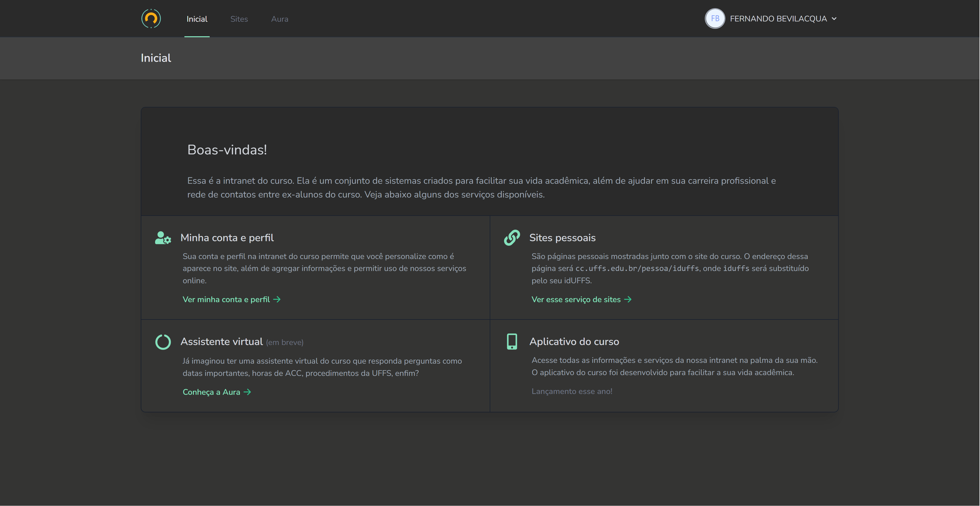Click the Boas-vindas! heading
Image resolution: width=980 pixels, height=506 pixels.
point(227,150)
